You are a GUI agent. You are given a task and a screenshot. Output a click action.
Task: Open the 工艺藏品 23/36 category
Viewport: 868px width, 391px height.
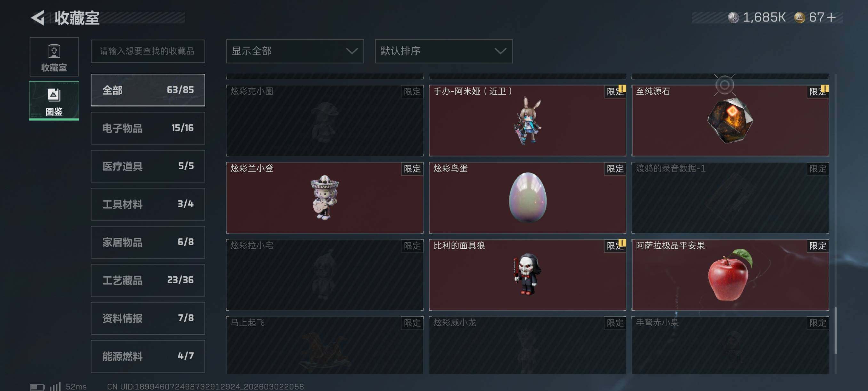pyautogui.click(x=148, y=280)
